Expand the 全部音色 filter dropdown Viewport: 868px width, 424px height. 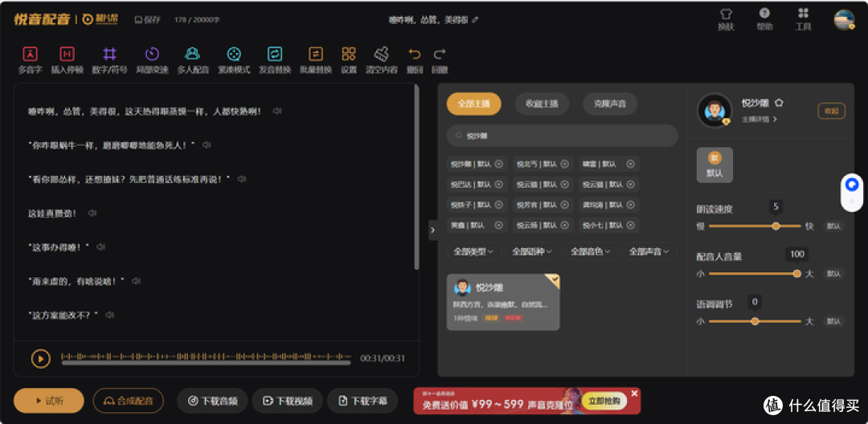(592, 251)
